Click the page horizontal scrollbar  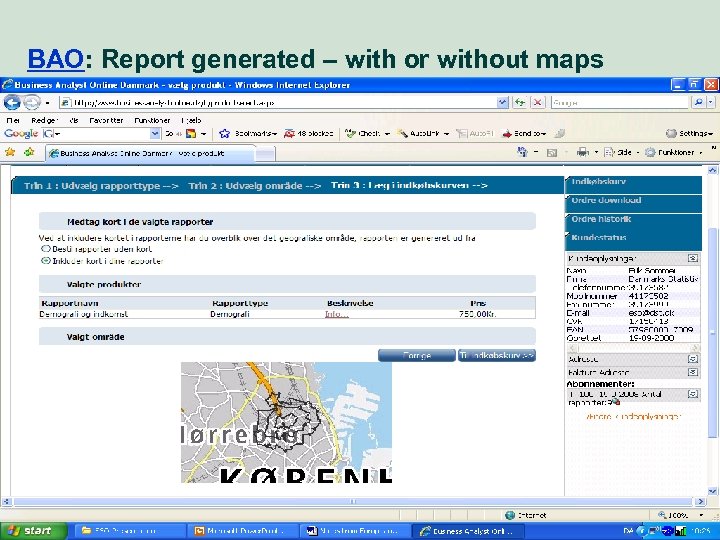[x=353, y=502]
